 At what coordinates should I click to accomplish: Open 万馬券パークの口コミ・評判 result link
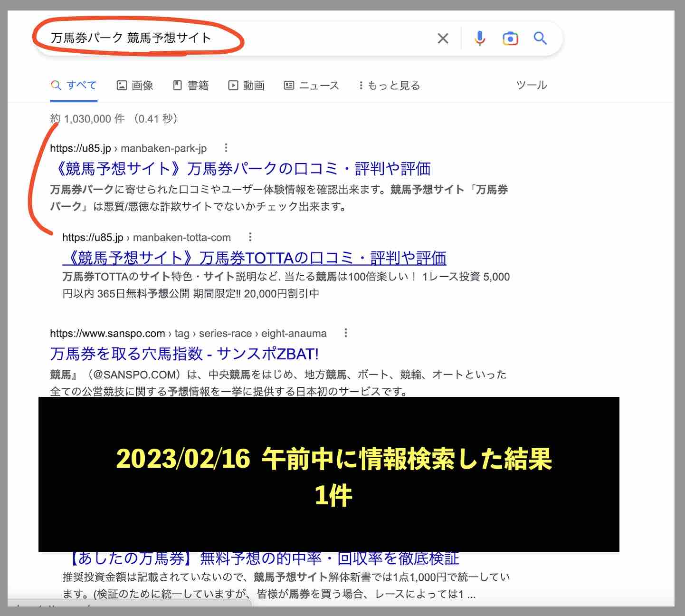coord(243,168)
